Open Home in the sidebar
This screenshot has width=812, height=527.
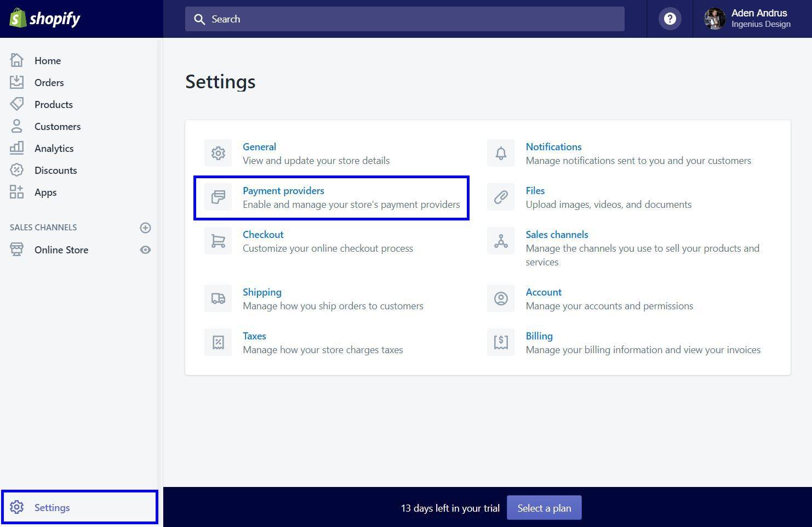click(x=48, y=60)
